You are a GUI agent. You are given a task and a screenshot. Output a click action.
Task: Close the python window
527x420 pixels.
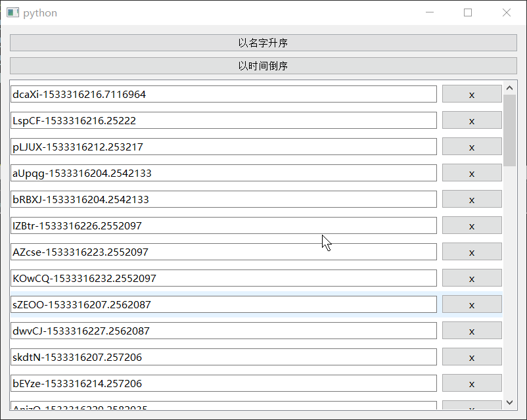[x=507, y=12]
